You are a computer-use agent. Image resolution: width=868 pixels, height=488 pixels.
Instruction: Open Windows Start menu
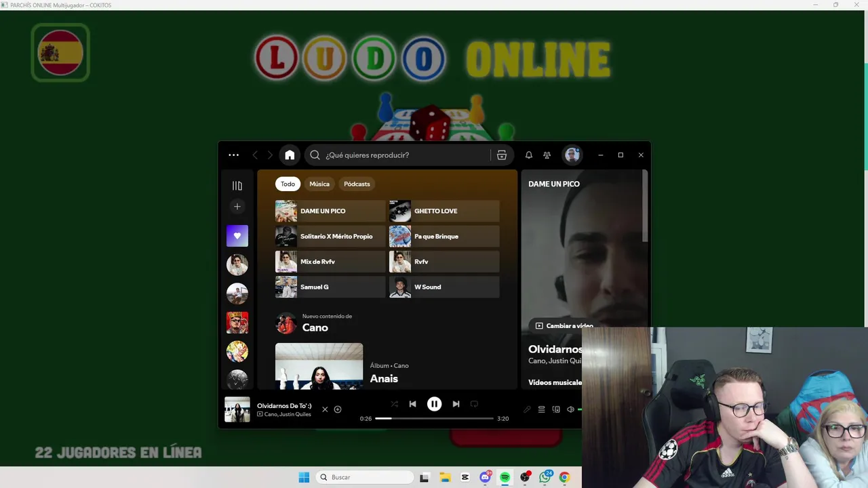pyautogui.click(x=304, y=477)
